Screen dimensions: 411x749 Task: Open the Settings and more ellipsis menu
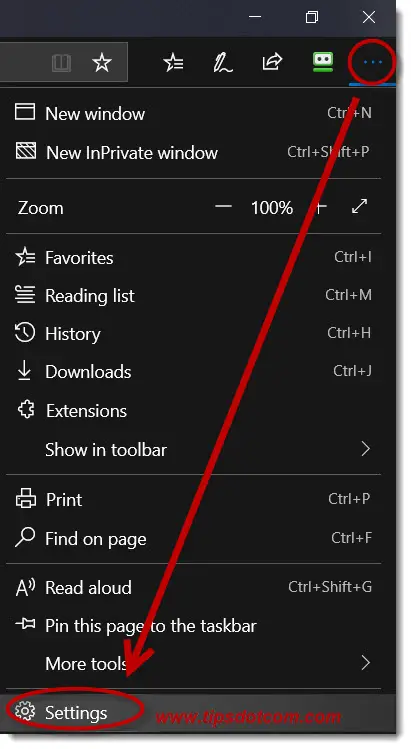(372, 62)
